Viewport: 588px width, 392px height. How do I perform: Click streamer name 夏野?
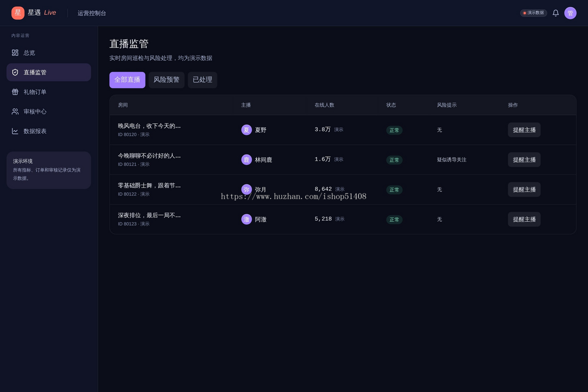(261, 130)
